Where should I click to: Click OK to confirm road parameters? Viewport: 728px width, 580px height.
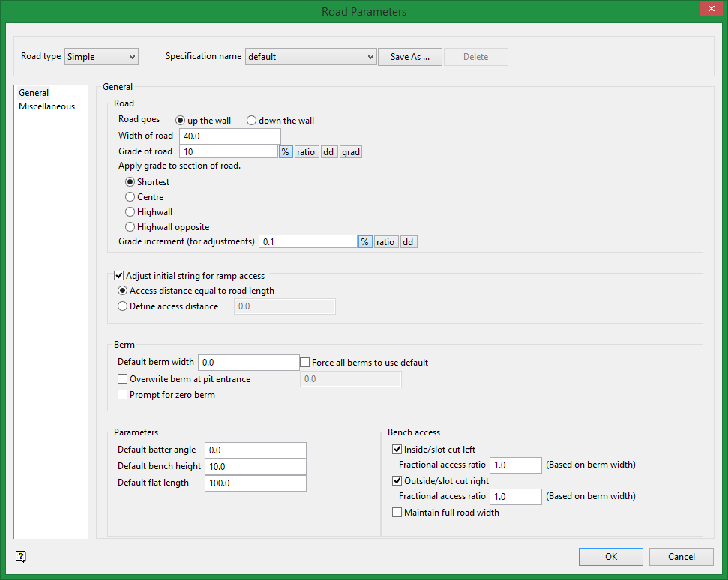point(610,557)
